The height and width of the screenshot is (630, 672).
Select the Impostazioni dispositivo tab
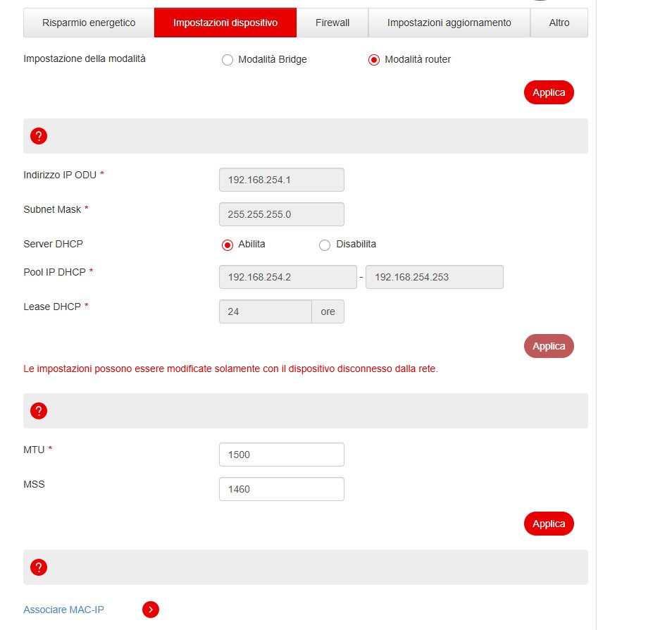(x=225, y=23)
